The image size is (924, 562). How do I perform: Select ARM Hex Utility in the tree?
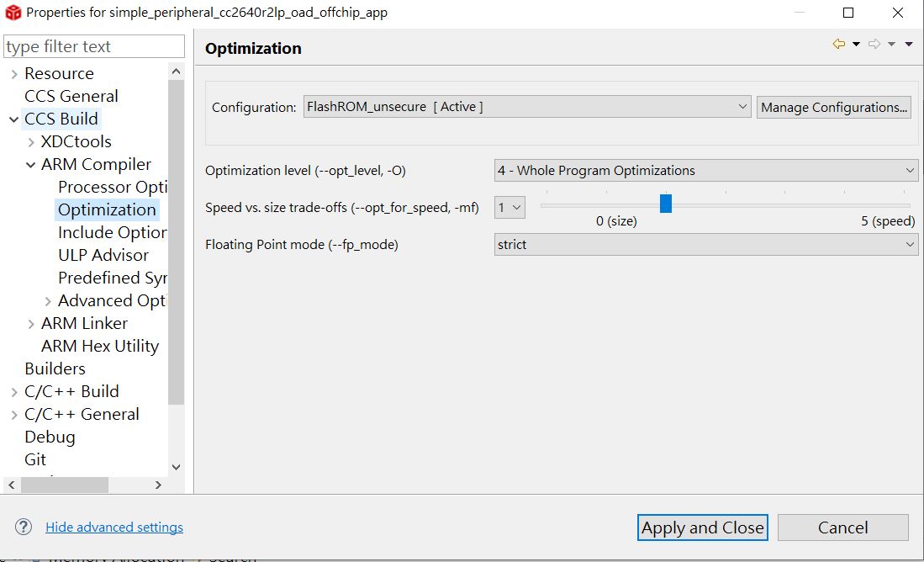100,346
